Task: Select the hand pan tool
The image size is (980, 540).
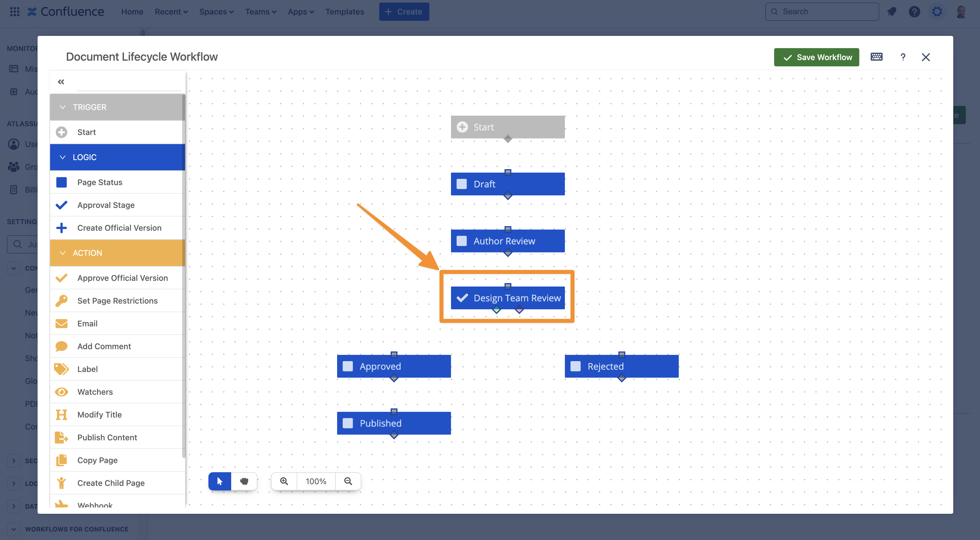Action: click(244, 481)
